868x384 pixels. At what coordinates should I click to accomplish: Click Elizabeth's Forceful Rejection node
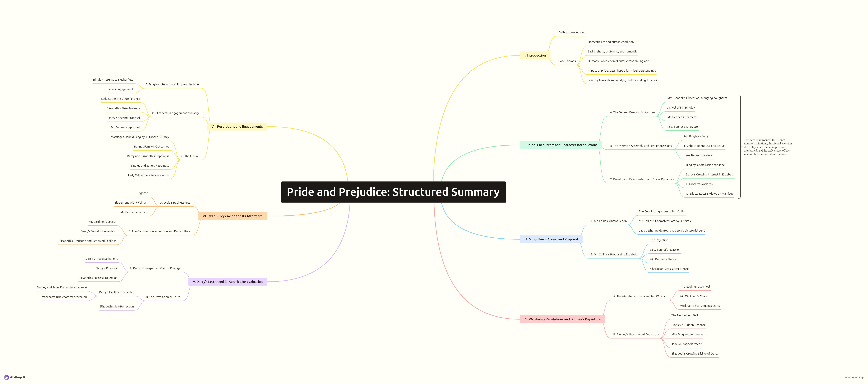pos(98,278)
